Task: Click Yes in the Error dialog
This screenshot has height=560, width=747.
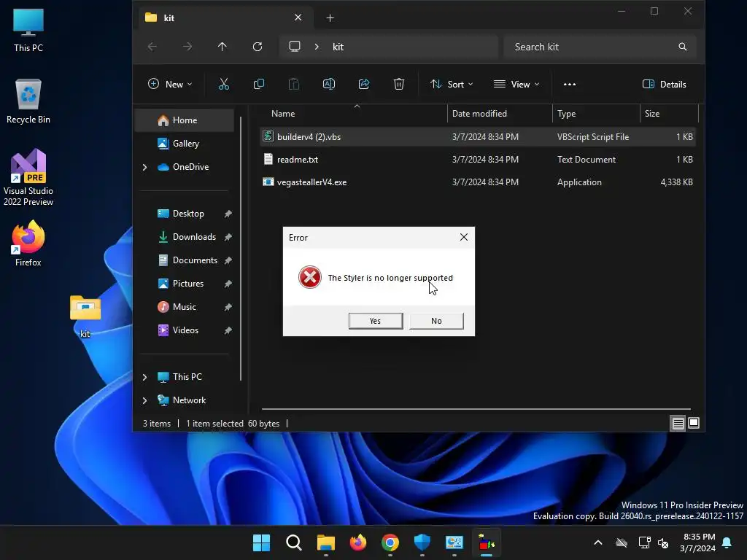Action: (376, 321)
